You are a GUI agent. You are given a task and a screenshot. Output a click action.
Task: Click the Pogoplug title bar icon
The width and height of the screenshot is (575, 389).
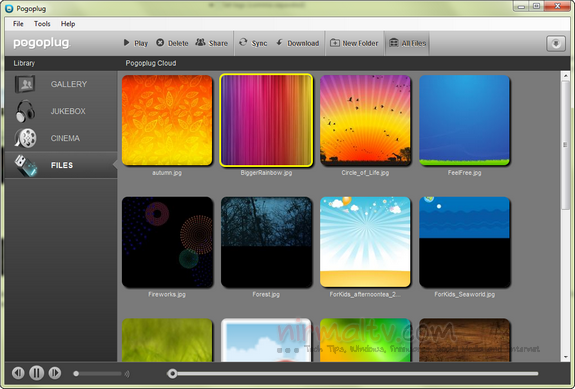(9, 8)
